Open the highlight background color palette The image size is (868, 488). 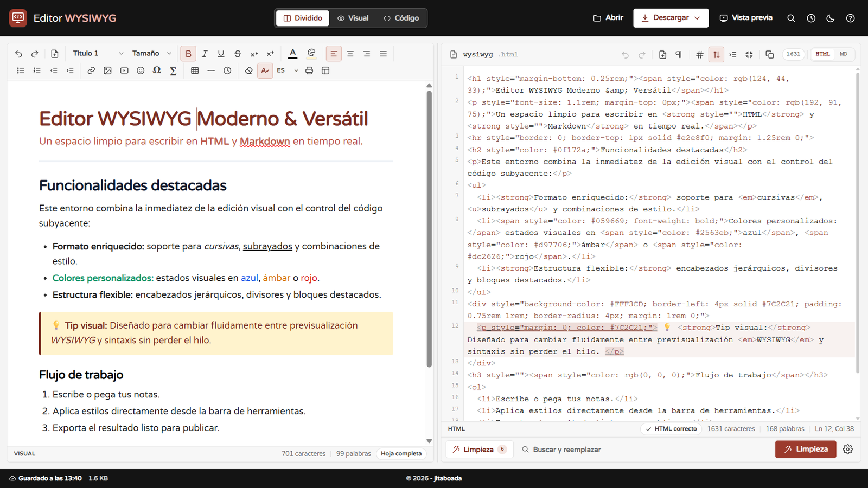click(311, 54)
